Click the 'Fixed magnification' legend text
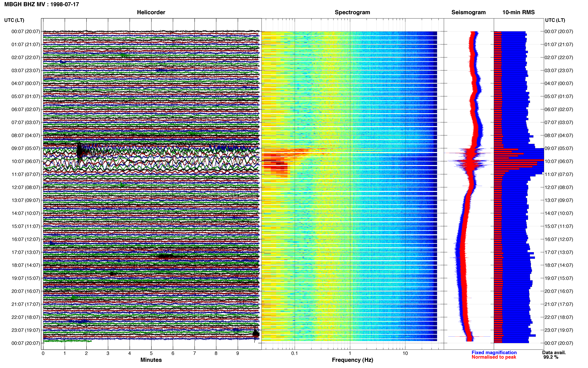The height and width of the screenshot is (368, 588). tap(494, 352)
